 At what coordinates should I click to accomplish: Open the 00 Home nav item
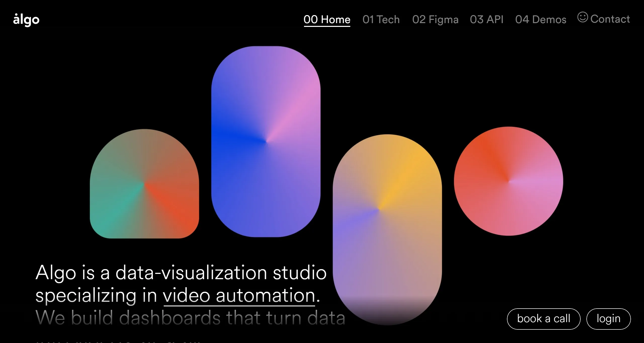(x=327, y=20)
